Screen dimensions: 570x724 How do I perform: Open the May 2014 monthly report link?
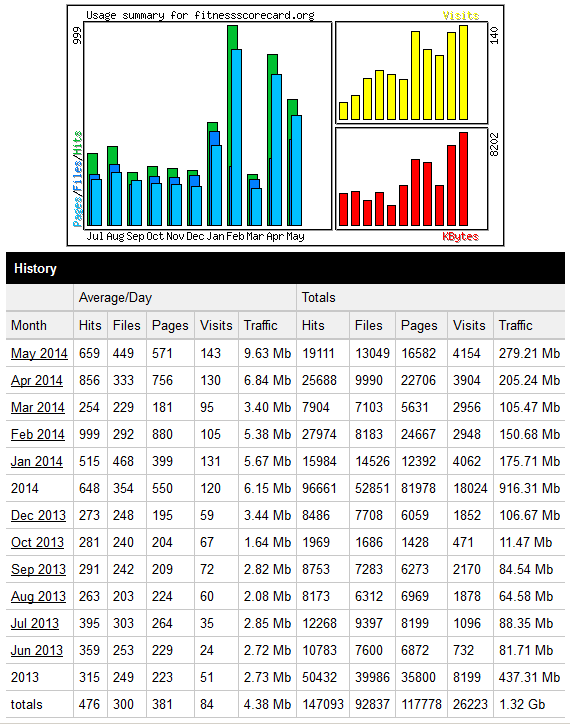point(39,353)
